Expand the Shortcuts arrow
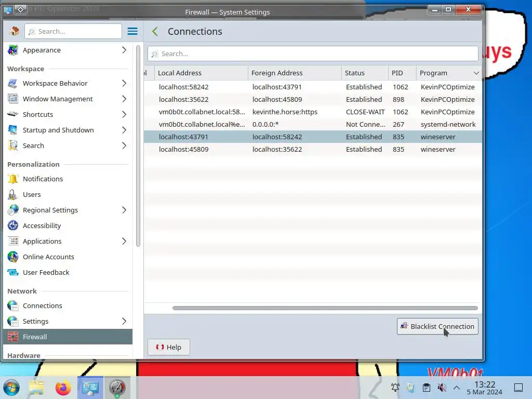 [124, 114]
